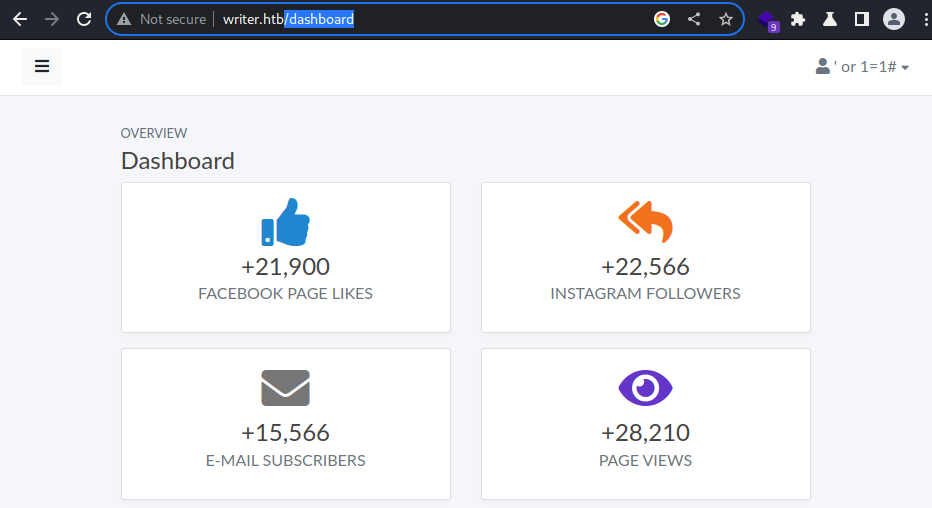This screenshot has height=508, width=932.
Task: Go back to the previous page
Action: pyautogui.click(x=20, y=19)
